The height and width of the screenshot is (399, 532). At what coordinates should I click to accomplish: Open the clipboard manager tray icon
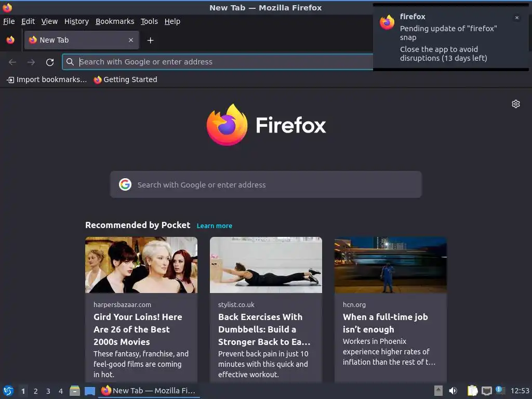tap(472, 391)
